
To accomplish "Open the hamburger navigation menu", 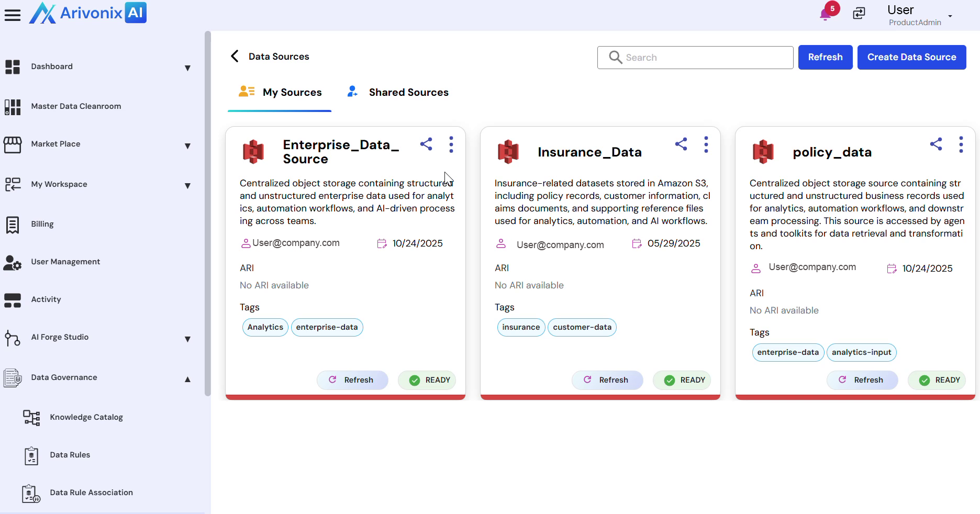I will [x=13, y=15].
